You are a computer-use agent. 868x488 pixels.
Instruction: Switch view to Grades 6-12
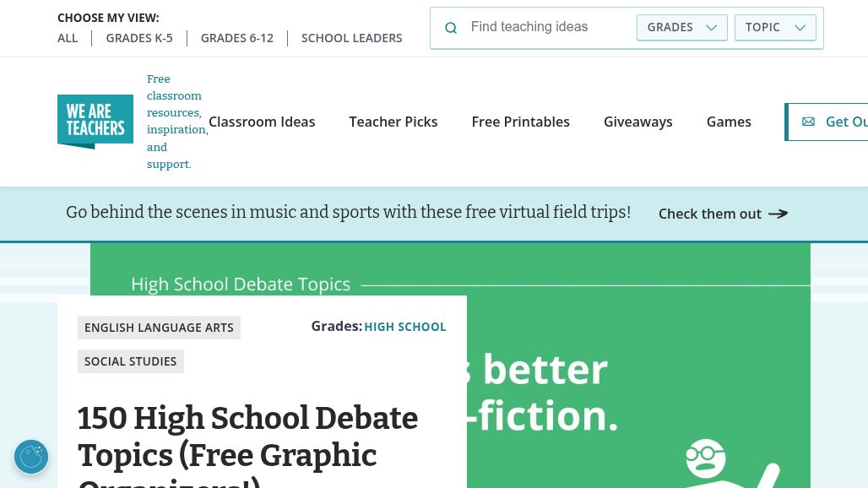coord(237,38)
